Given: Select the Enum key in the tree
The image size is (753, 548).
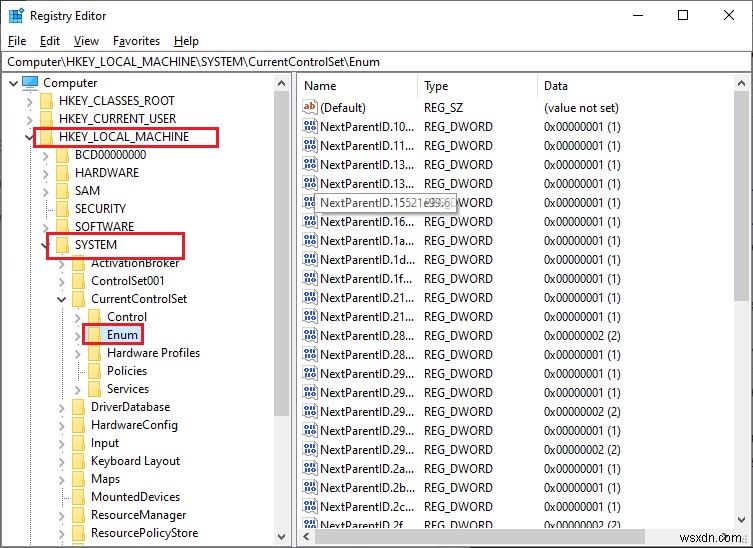Looking at the screenshot, I should (x=122, y=335).
